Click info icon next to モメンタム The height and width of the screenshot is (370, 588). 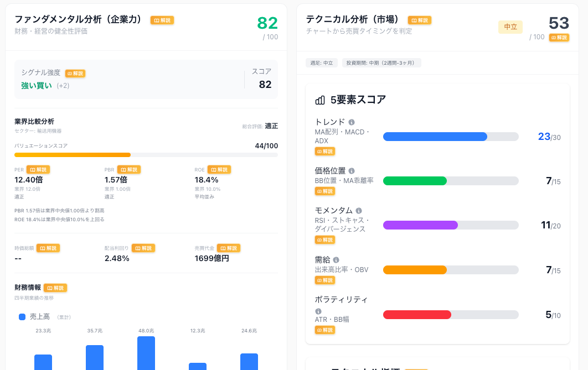(359, 211)
